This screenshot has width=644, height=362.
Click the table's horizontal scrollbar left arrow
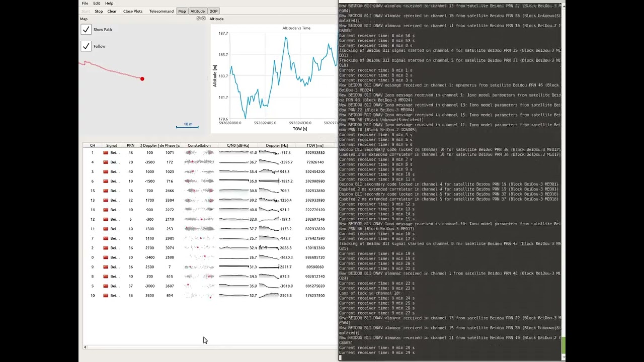click(x=85, y=347)
